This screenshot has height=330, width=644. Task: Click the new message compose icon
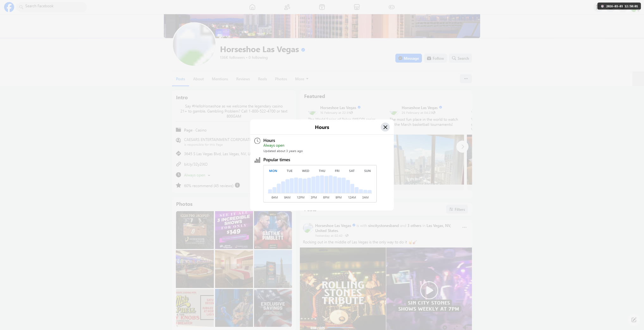pos(634,320)
